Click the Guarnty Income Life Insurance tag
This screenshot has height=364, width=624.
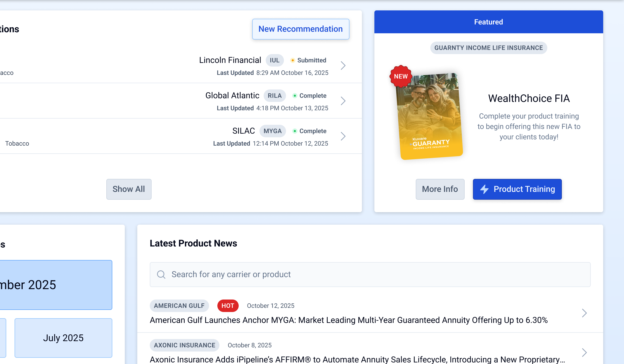click(489, 48)
